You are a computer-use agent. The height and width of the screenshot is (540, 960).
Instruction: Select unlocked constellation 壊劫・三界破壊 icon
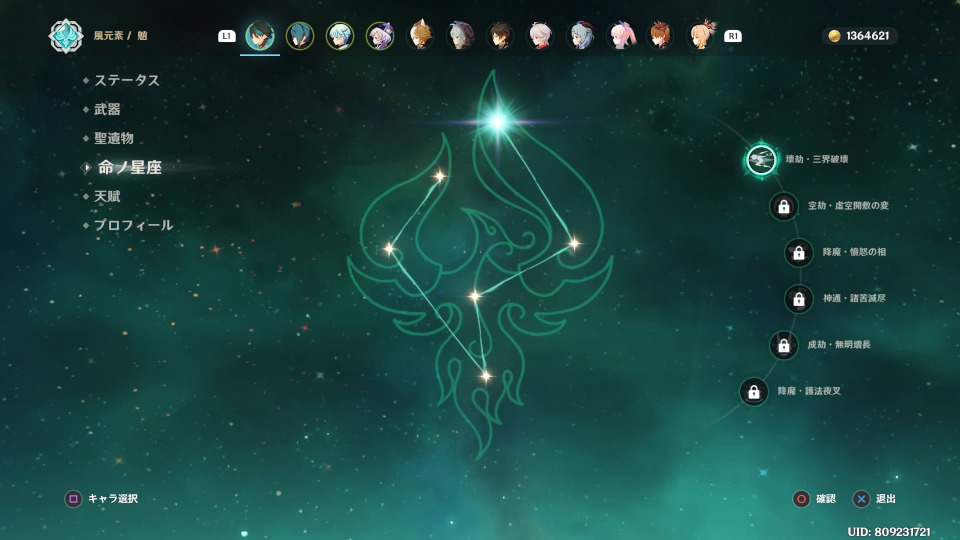pyautogui.click(x=761, y=159)
